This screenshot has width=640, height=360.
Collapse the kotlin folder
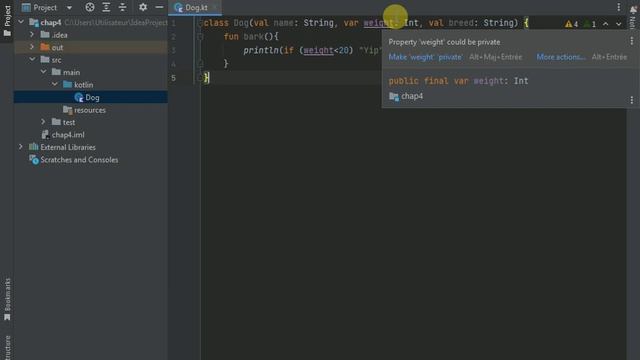55,84
